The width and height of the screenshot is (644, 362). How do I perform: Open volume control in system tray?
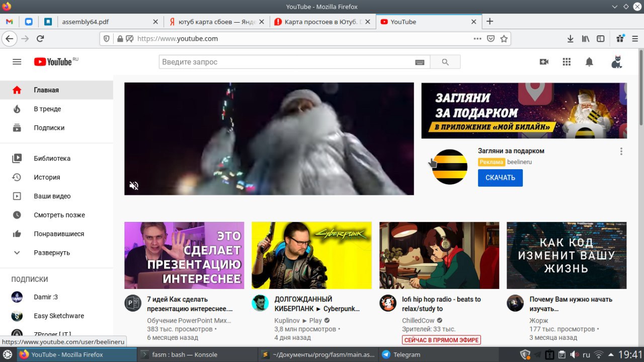575,354
